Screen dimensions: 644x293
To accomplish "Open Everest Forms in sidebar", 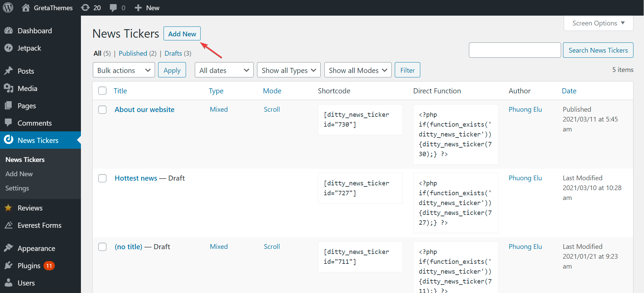I will pos(39,225).
